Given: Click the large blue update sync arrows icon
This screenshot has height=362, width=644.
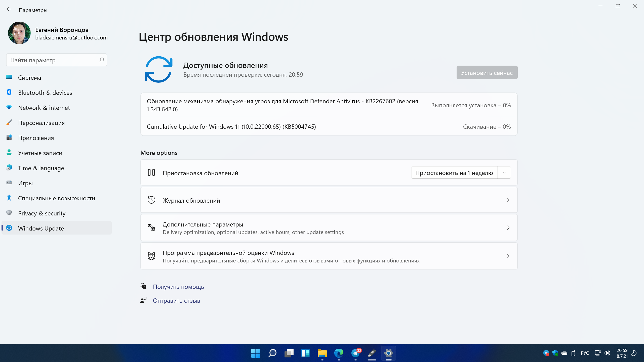Looking at the screenshot, I should pos(159,69).
